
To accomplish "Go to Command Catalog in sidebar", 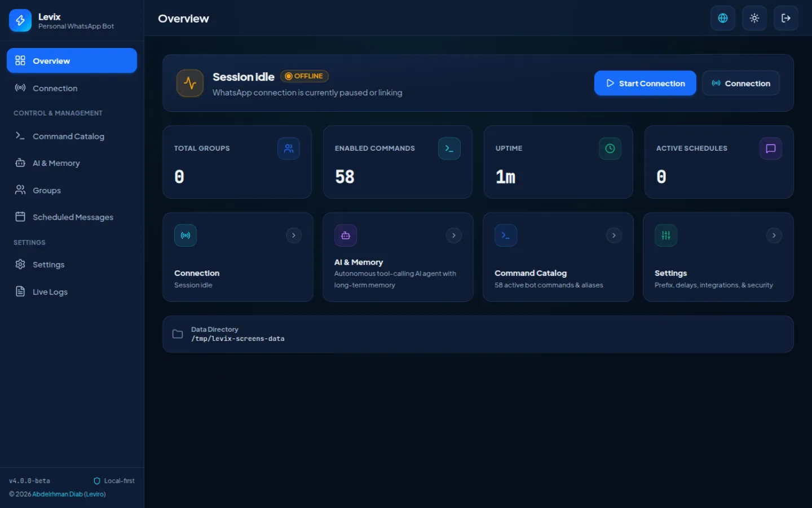I will coord(72,136).
